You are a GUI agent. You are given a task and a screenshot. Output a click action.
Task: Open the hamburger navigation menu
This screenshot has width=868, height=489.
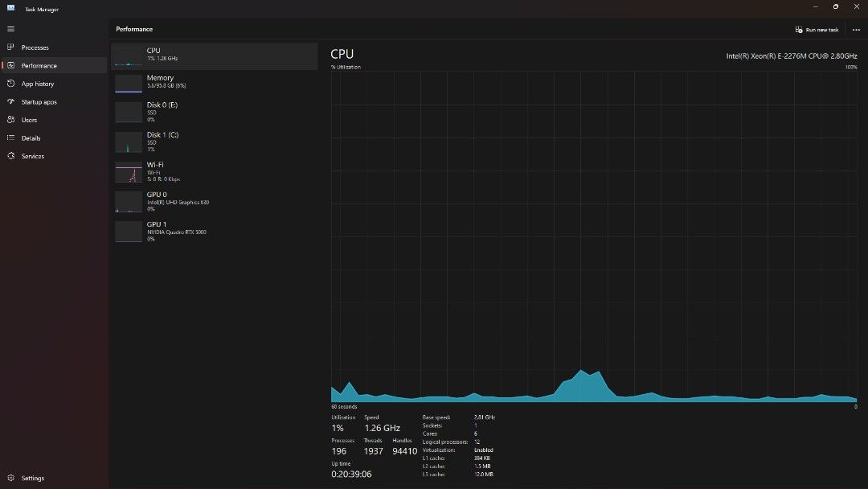point(10,29)
